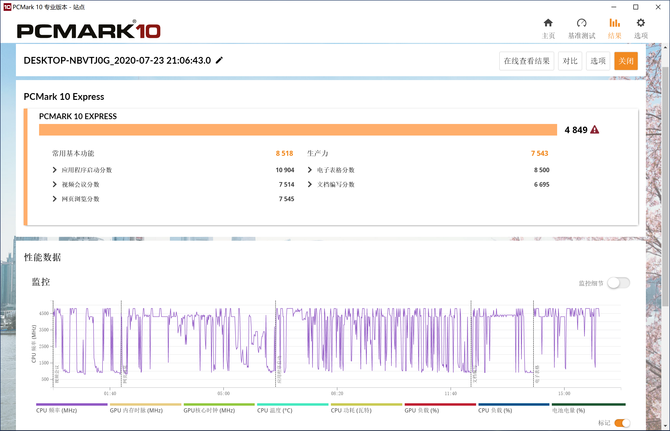This screenshot has width=670, height=431.
Task: Click the 在线查看结果 button
Action: 527,61
